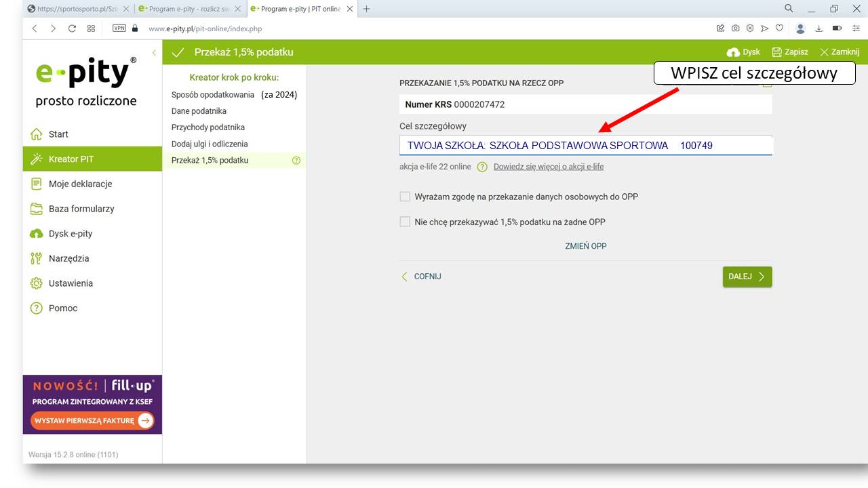Close the active PIT online tab

[x=349, y=9]
